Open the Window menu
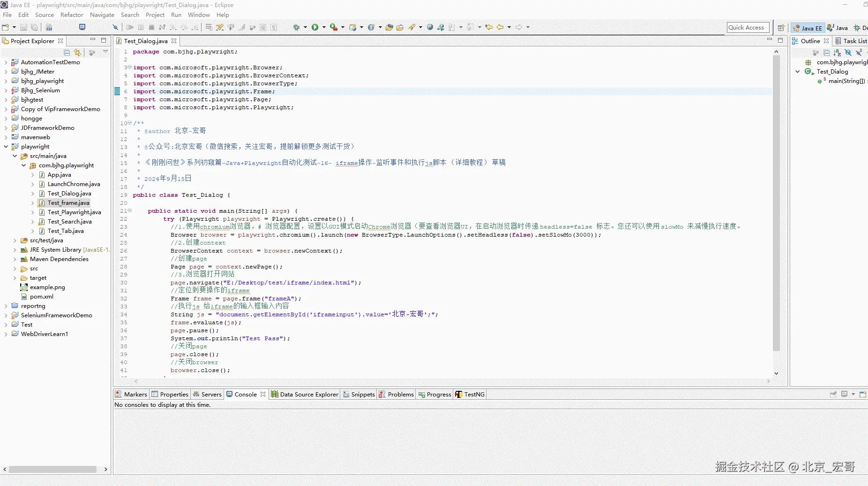Viewport: 868px width, 486px height. click(x=199, y=15)
